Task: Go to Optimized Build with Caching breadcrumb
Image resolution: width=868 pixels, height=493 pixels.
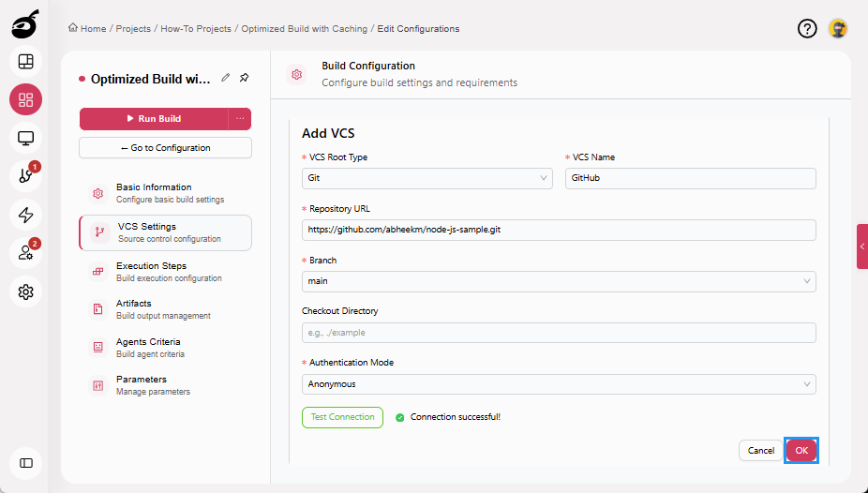Action: click(304, 29)
